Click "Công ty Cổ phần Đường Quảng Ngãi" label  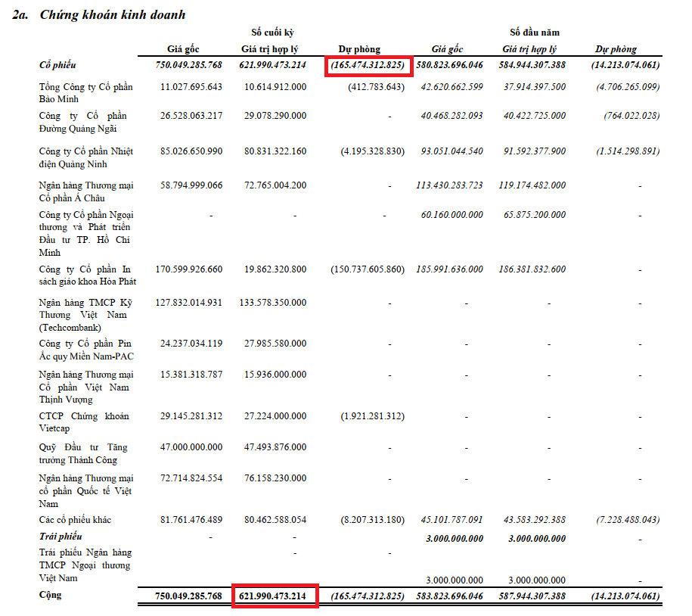(83, 122)
